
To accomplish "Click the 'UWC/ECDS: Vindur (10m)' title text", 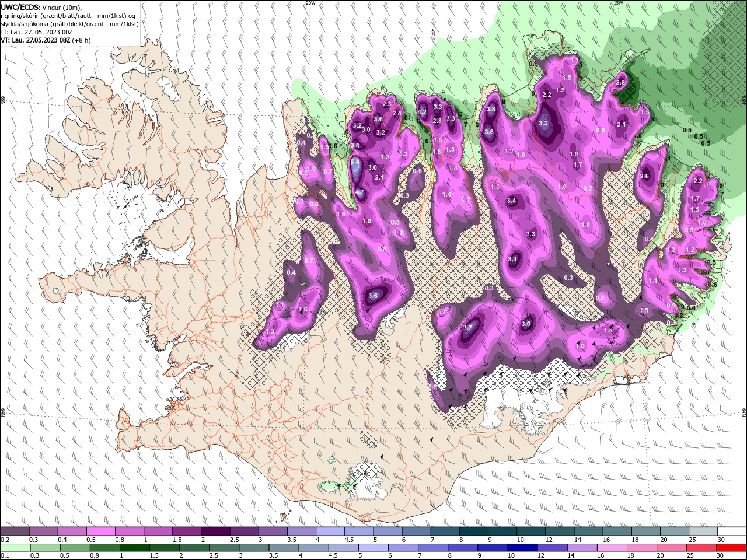I will [x=41, y=7].
